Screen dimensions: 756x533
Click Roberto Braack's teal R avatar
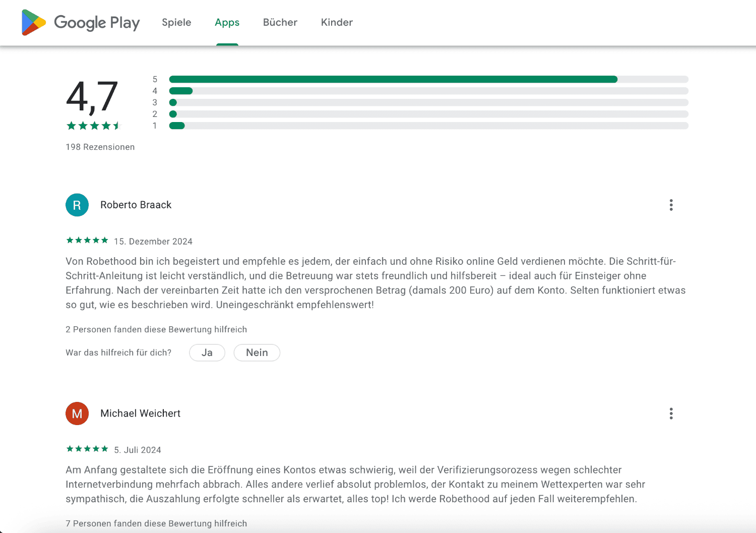[77, 205]
